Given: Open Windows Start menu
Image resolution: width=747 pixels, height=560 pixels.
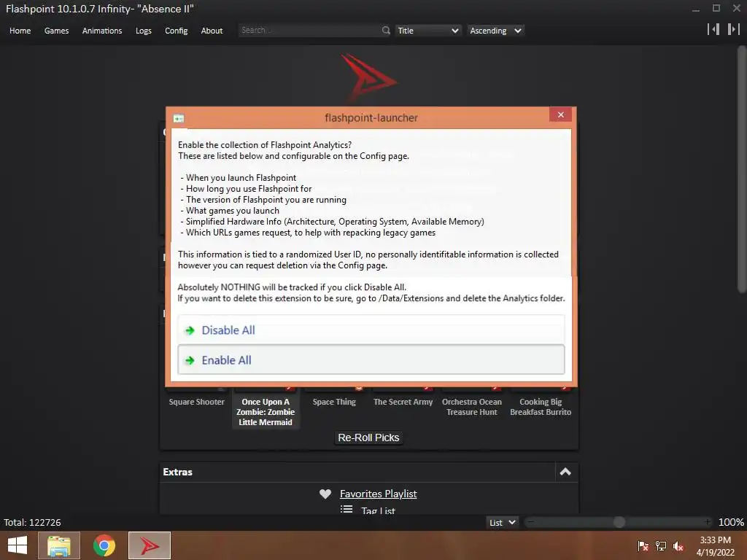Looking at the screenshot, I should 18,545.
